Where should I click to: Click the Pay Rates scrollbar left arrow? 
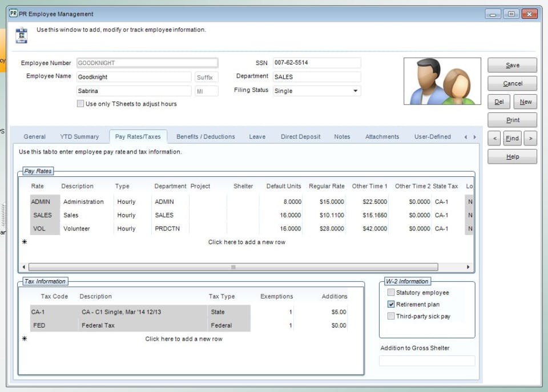23,267
